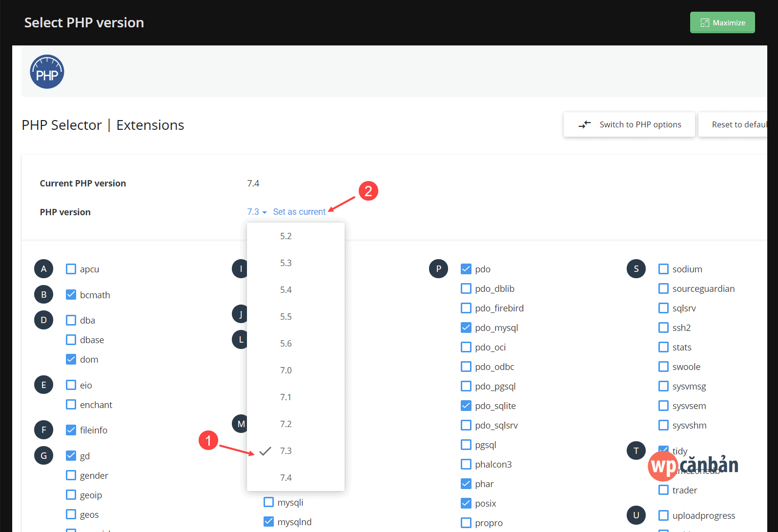Screen dimensions: 778x532
Task: Click the letter G group badge
Action: 43,456
